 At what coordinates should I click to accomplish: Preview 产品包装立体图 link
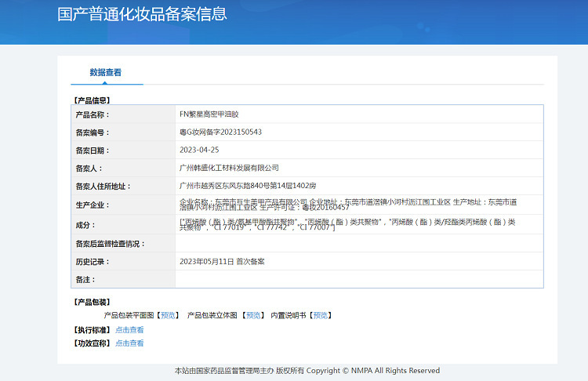tap(253, 315)
